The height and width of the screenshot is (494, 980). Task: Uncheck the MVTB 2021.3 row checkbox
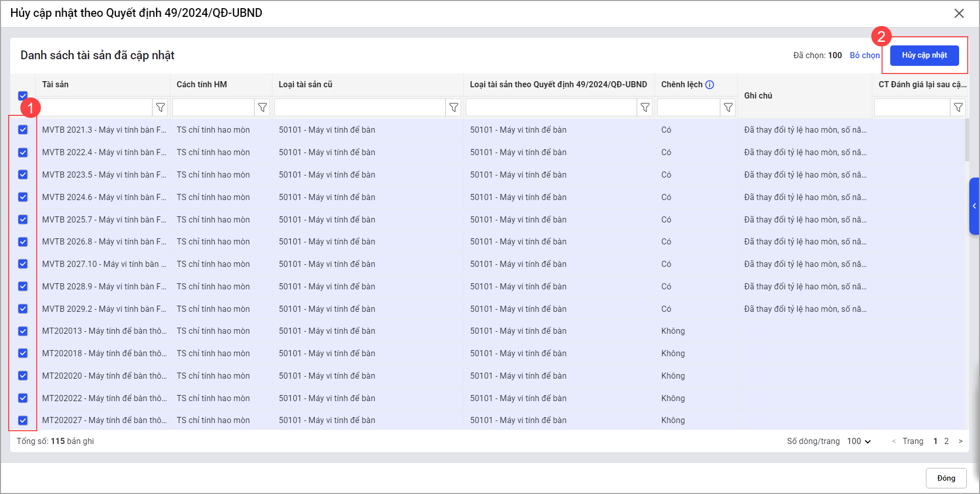click(x=23, y=130)
